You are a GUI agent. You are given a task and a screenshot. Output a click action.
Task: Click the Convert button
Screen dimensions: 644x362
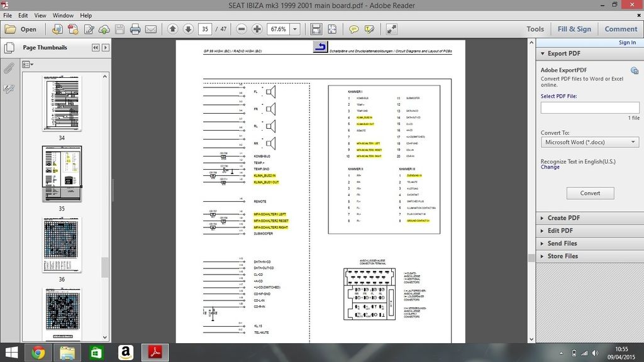[x=590, y=193]
